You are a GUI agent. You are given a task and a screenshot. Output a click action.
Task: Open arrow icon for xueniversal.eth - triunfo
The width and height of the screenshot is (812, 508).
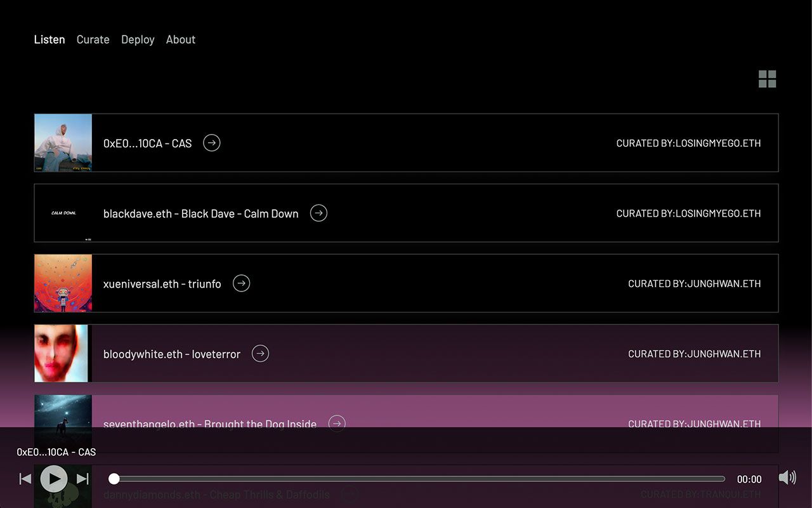pyautogui.click(x=241, y=283)
